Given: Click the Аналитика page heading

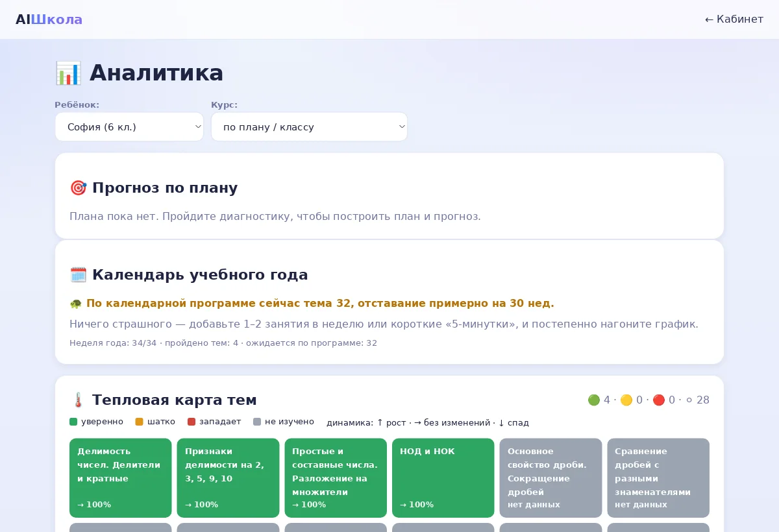Looking at the screenshot, I should click(156, 73).
